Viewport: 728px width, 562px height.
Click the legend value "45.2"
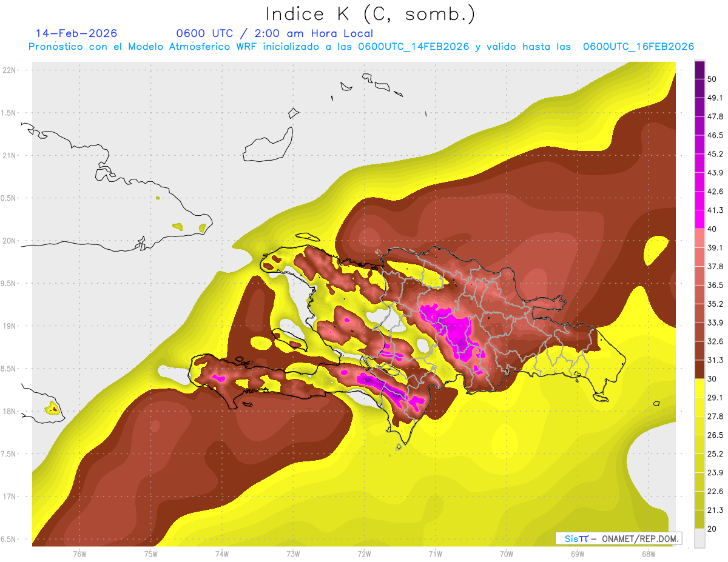click(715, 154)
